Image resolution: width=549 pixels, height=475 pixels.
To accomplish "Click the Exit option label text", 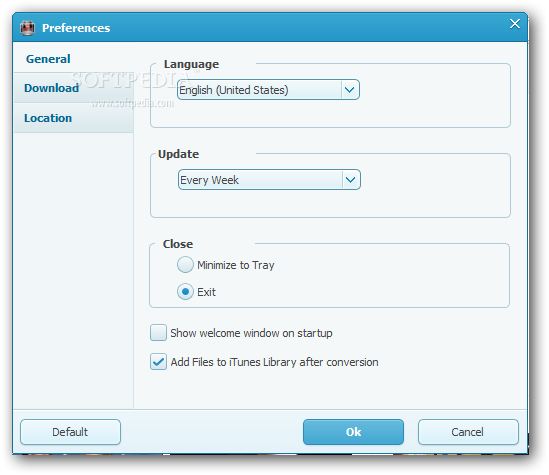I will (x=206, y=292).
